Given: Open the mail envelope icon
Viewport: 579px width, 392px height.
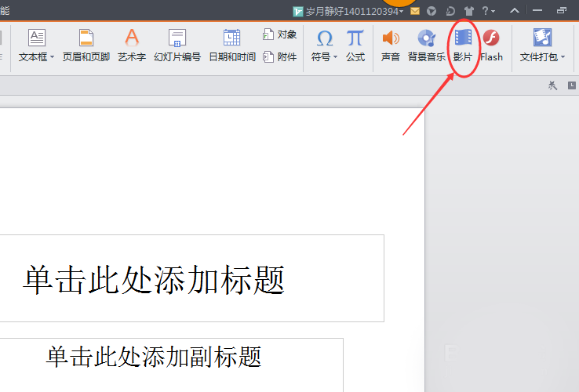Looking at the screenshot, I should coord(415,11).
